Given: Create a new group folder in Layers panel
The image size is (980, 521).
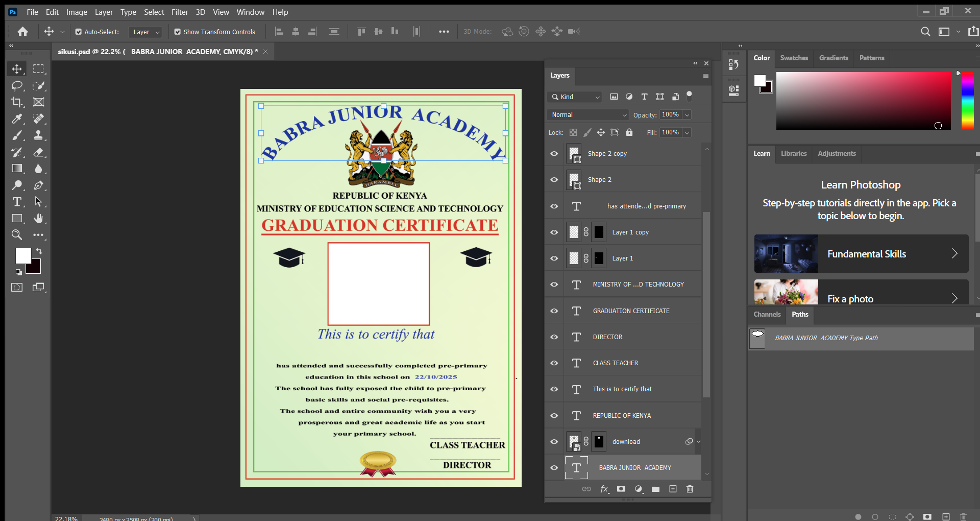Looking at the screenshot, I should 655,489.
